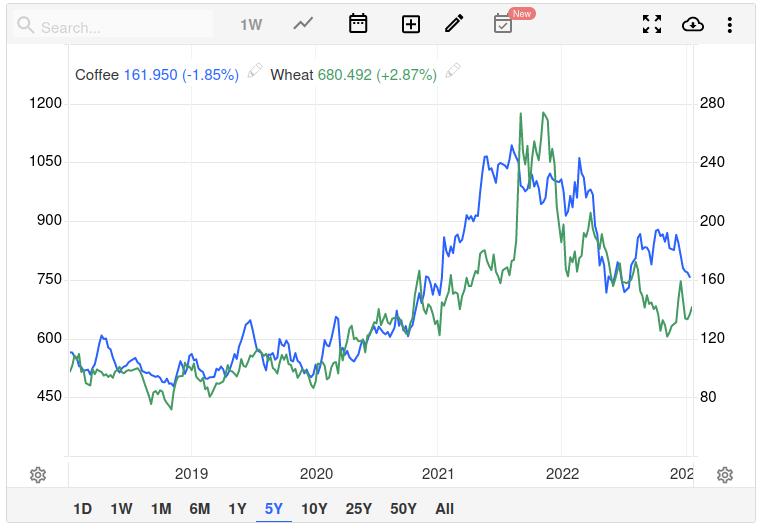The image size is (757, 528).
Task: Edit the Coffee series style
Action: click(255, 71)
